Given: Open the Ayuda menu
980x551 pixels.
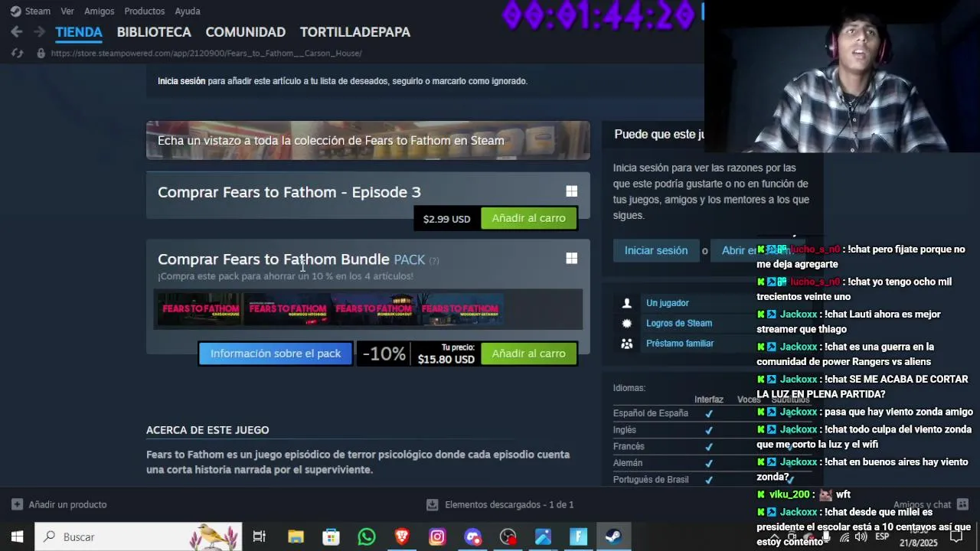Looking at the screenshot, I should pyautogui.click(x=188, y=11).
